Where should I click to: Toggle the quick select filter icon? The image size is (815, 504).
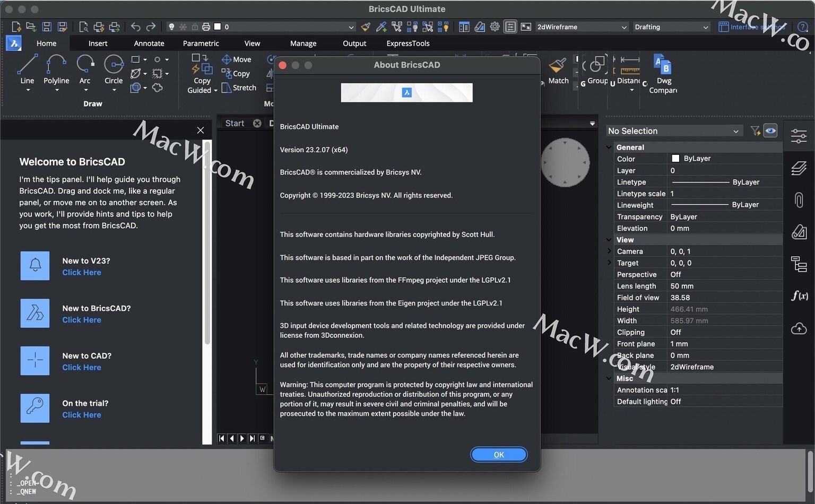point(755,131)
